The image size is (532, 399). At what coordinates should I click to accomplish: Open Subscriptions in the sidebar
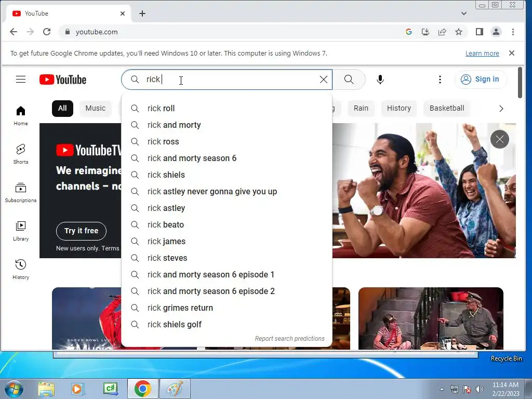[21, 192]
